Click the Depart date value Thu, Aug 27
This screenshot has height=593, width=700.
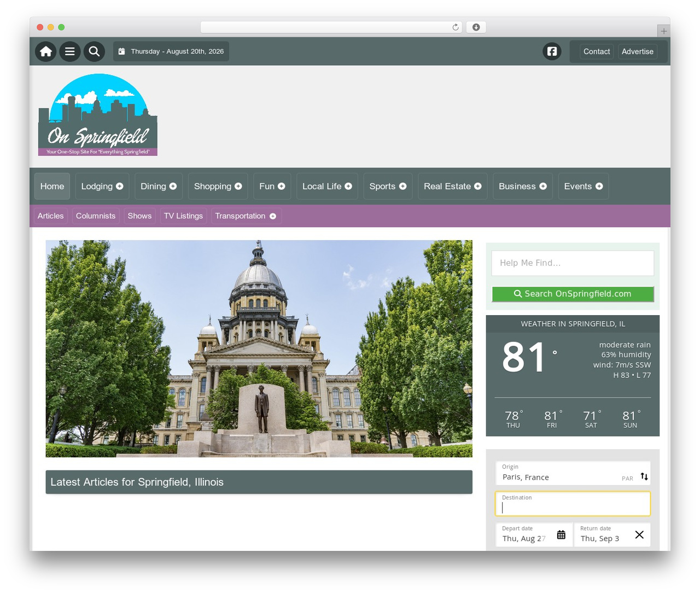click(524, 538)
